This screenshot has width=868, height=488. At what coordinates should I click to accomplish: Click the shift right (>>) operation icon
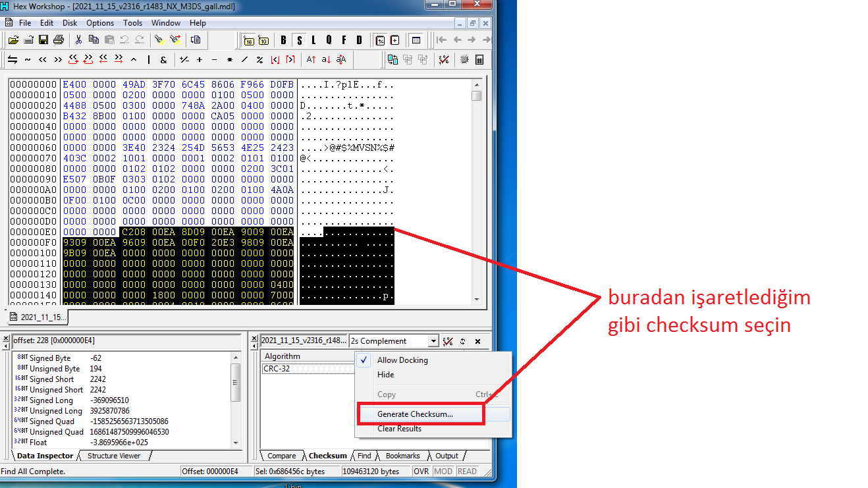pyautogui.click(x=58, y=59)
